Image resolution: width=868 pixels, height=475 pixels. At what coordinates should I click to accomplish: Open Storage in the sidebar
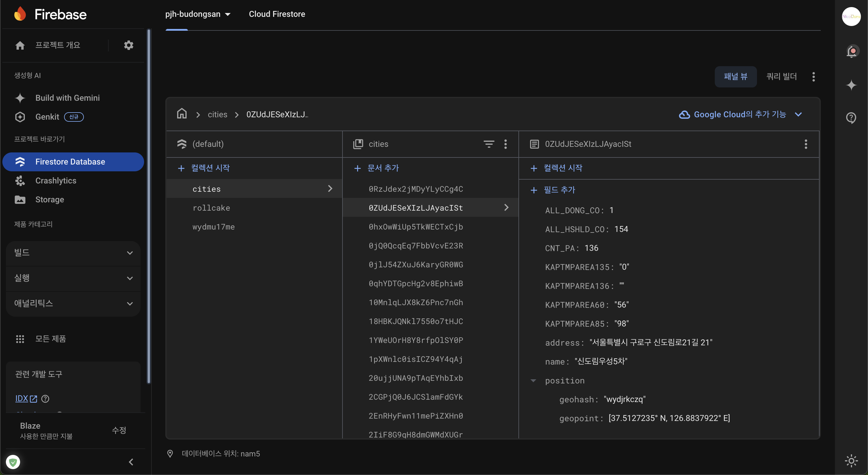50,200
